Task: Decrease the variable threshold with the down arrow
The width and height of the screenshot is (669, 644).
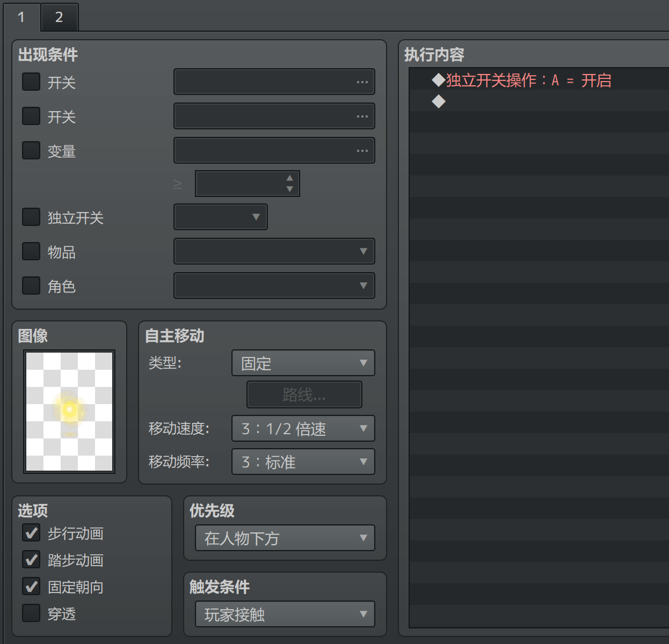Action: (x=290, y=189)
